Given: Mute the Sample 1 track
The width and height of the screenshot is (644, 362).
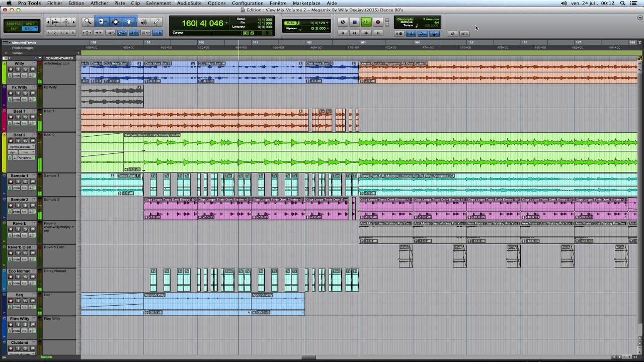Looking at the screenshot, I should [x=33, y=182].
